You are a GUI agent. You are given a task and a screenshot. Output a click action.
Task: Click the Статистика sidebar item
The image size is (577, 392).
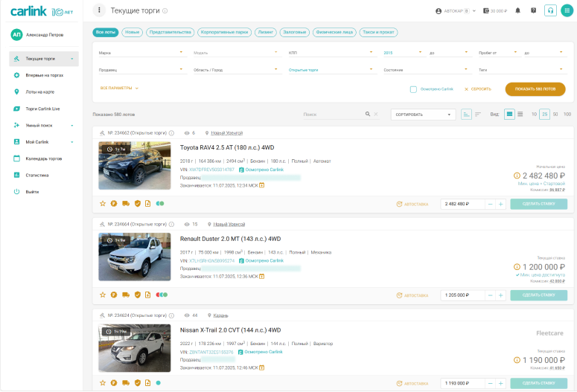36,175
